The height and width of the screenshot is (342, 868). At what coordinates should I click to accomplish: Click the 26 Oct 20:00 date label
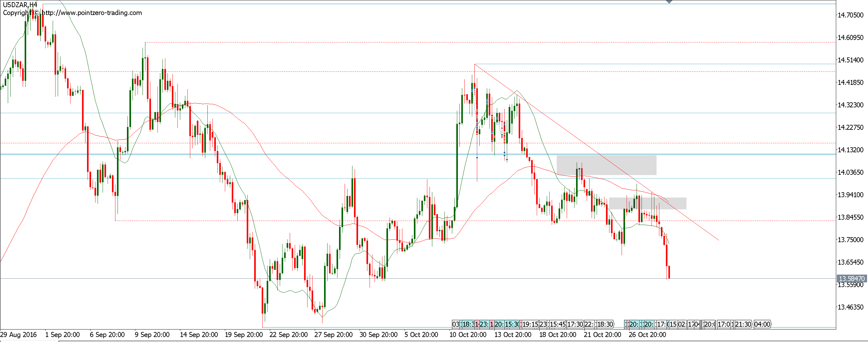click(x=647, y=335)
